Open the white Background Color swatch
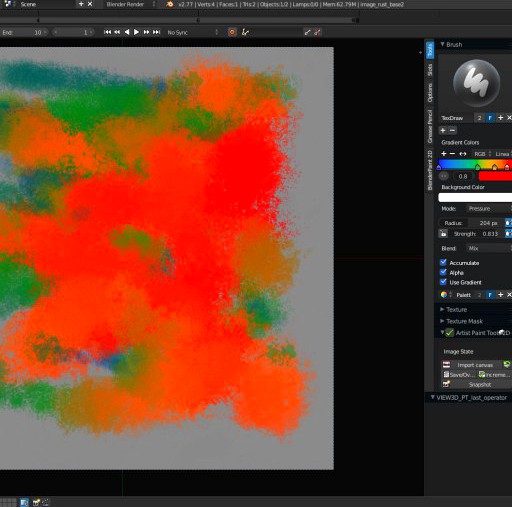This screenshot has width=512, height=507. click(475, 198)
